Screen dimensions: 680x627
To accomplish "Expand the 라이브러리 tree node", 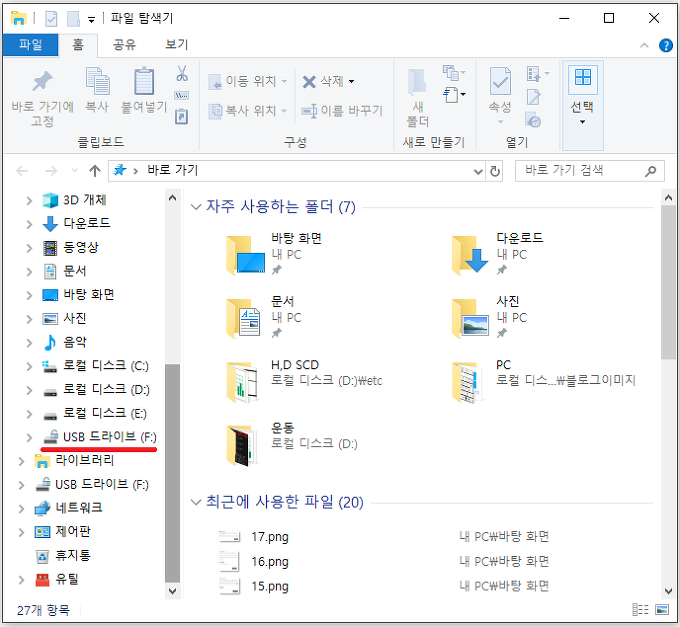I will pyautogui.click(x=21, y=461).
